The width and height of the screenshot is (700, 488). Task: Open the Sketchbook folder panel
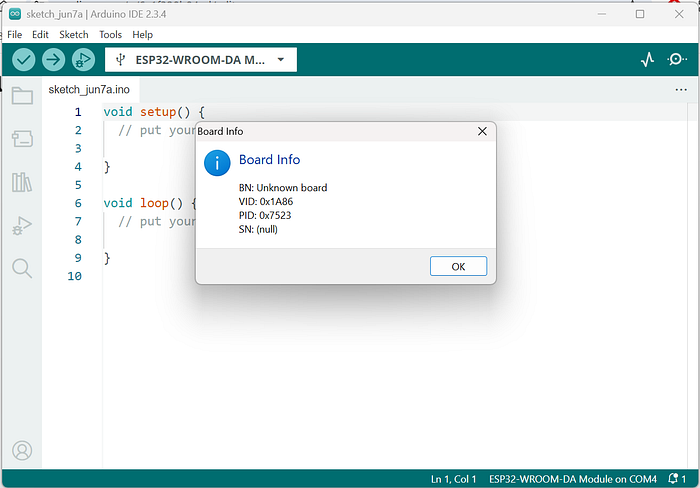(x=22, y=96)
